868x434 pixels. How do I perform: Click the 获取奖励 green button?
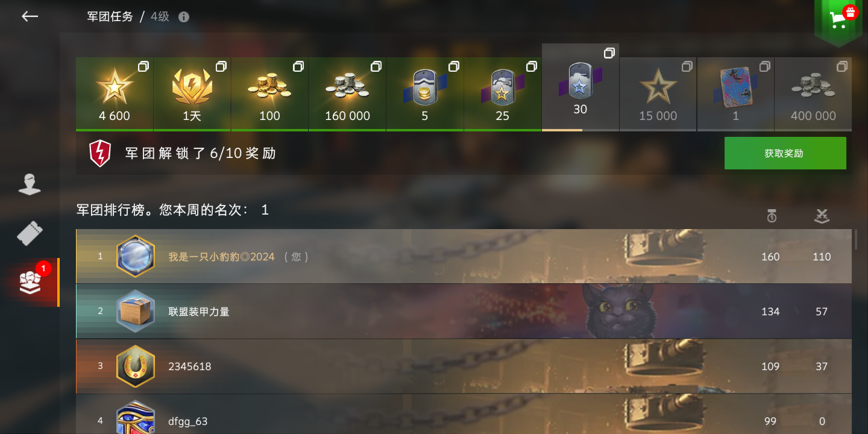785,153
